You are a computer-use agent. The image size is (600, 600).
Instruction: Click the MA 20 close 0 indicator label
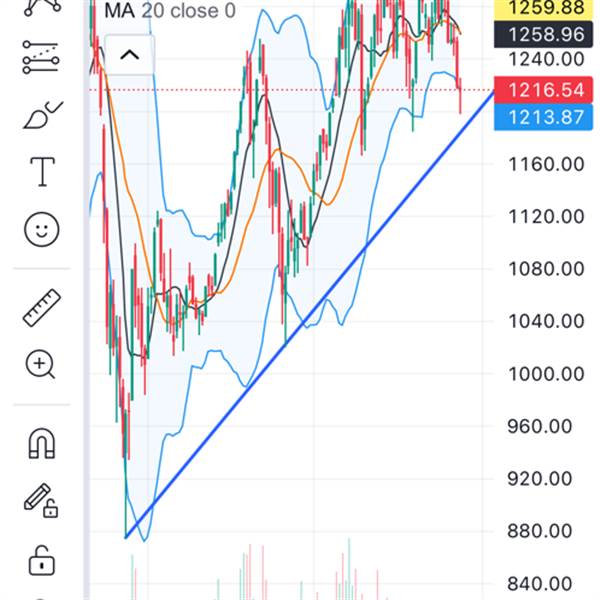[x=170, y=11]
